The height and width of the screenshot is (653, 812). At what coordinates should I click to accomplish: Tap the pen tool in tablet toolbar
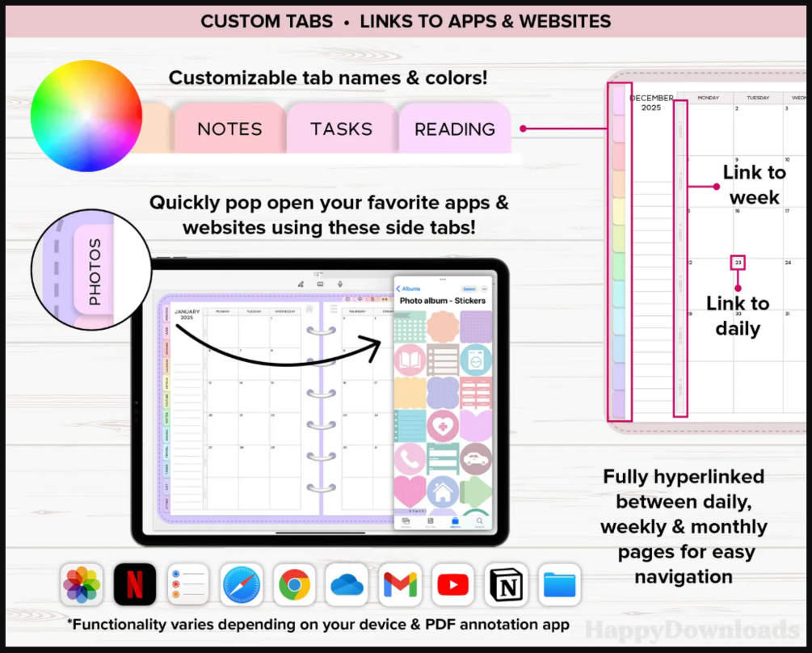[x=301, y=284]
